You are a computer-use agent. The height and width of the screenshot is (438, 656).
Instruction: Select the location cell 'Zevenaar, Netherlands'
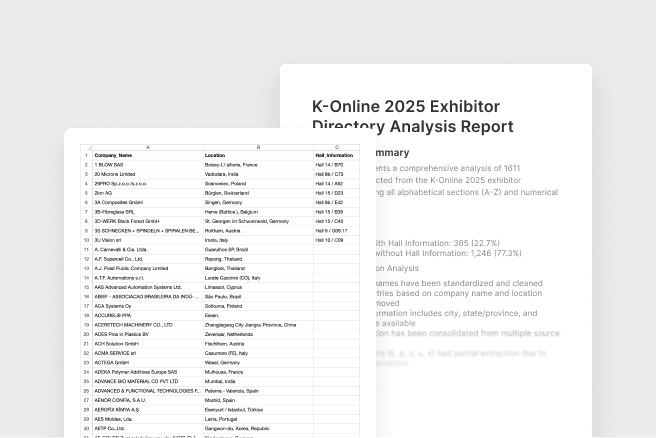click(258, 334)
